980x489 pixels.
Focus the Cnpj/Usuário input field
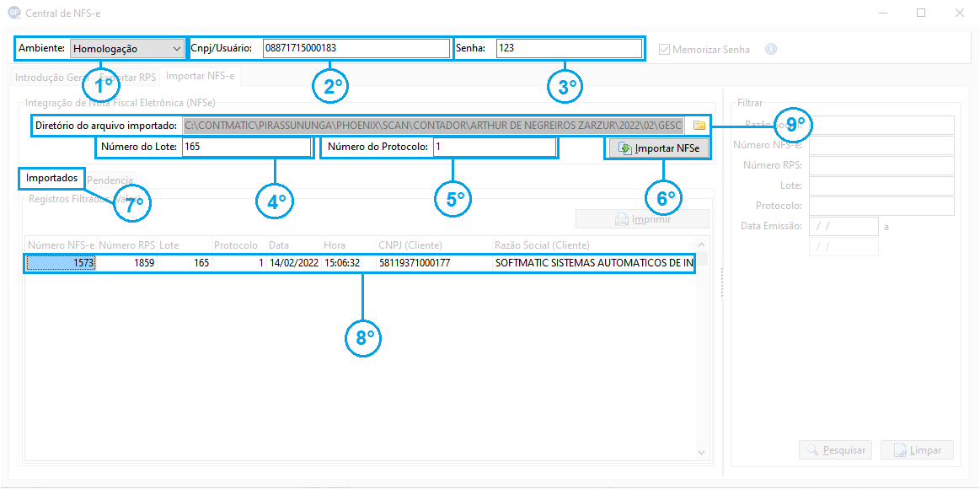pyautogui.click(x=356, y=49)
